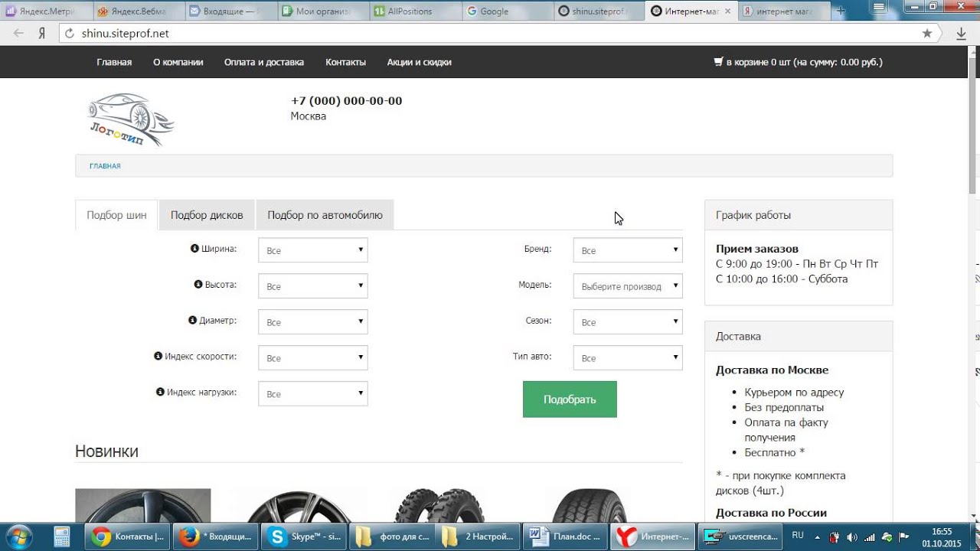Click info icon next to Диаметр
The height and width of the screenshot is (551, 980).
click(x=192, y=321)
